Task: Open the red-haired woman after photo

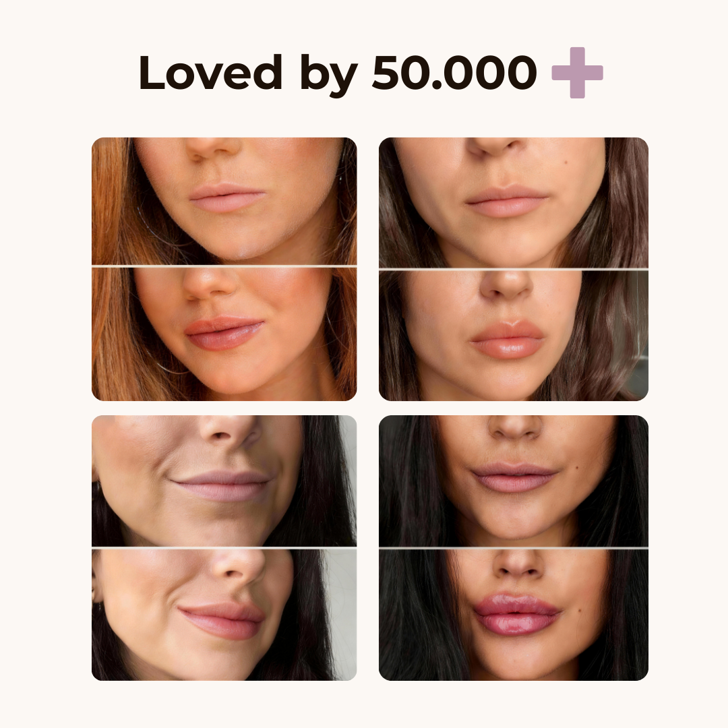Action: coord(224,334)
